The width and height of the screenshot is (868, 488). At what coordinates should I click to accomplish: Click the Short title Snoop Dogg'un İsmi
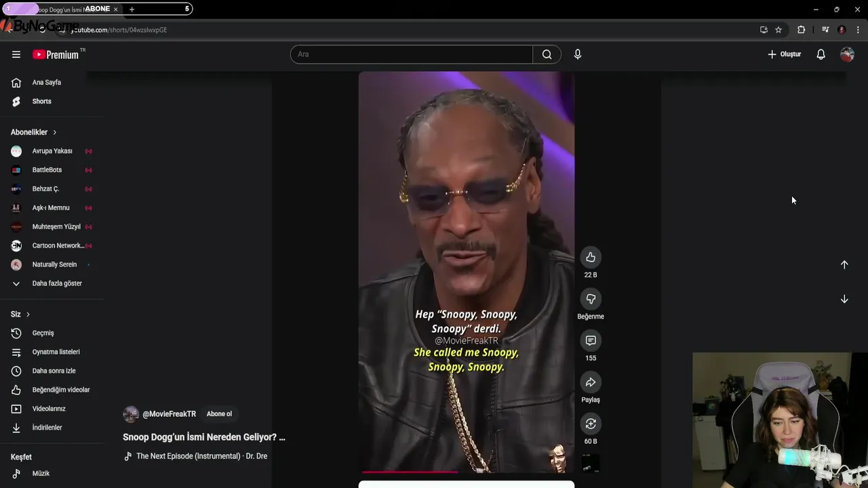(x=204, y=437)
